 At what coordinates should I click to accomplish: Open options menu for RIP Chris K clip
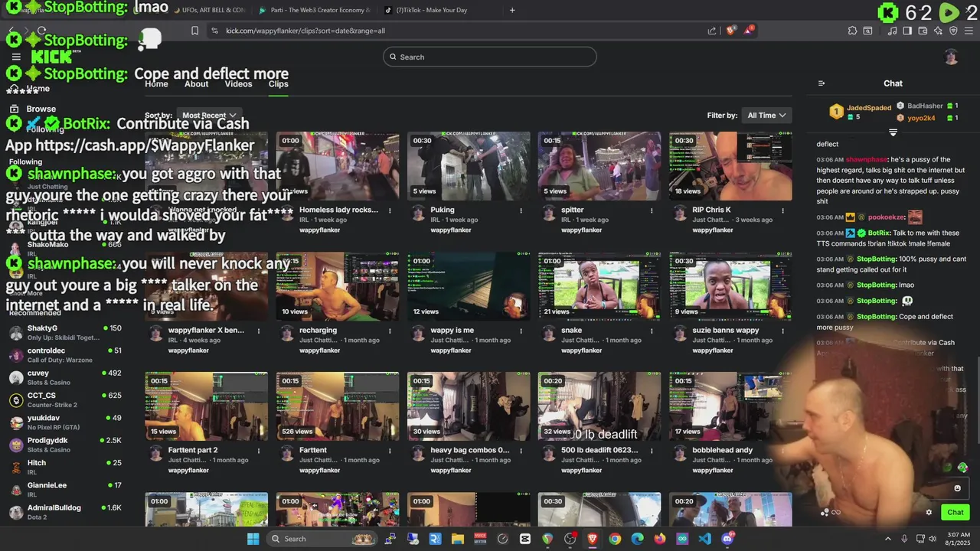pyautogui.click(x=782, y=210)
